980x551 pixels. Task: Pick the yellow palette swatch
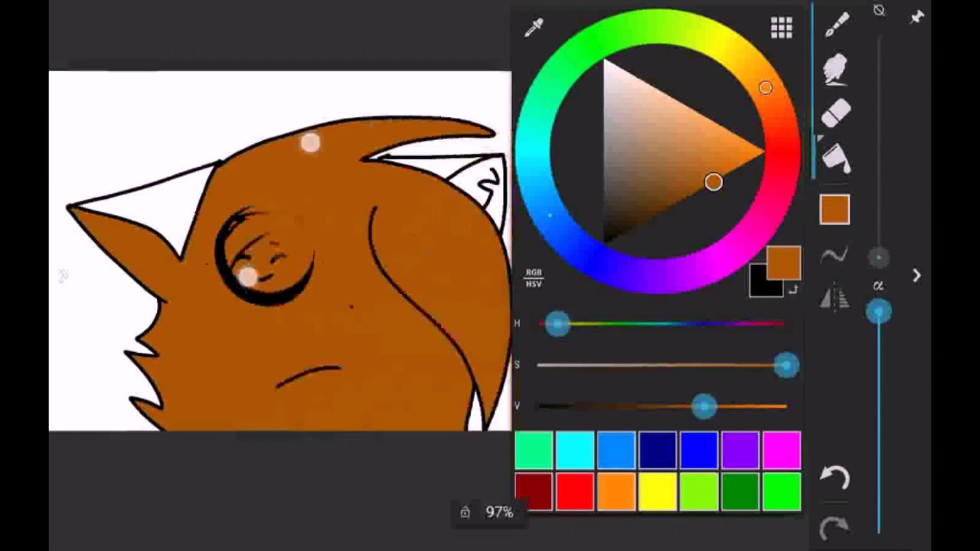[x=658, y=491]
